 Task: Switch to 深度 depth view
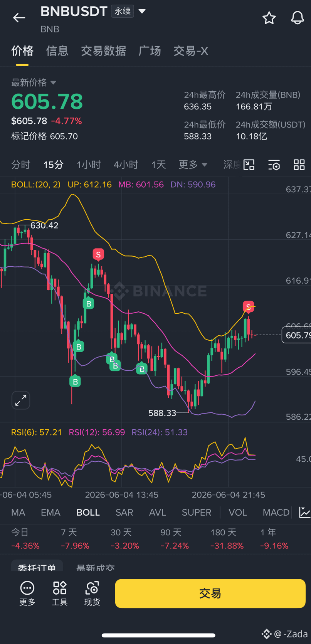tap(232, 165)
